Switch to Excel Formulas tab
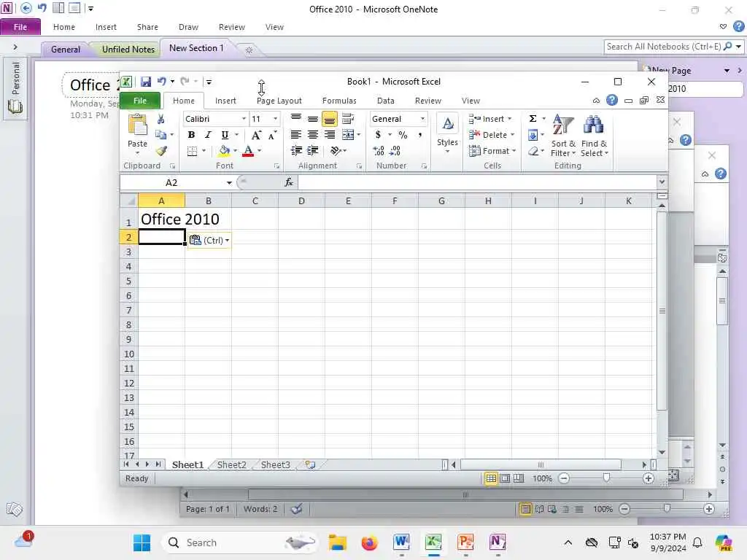Screen dimensions: 747x560 (x=339, y=101)
